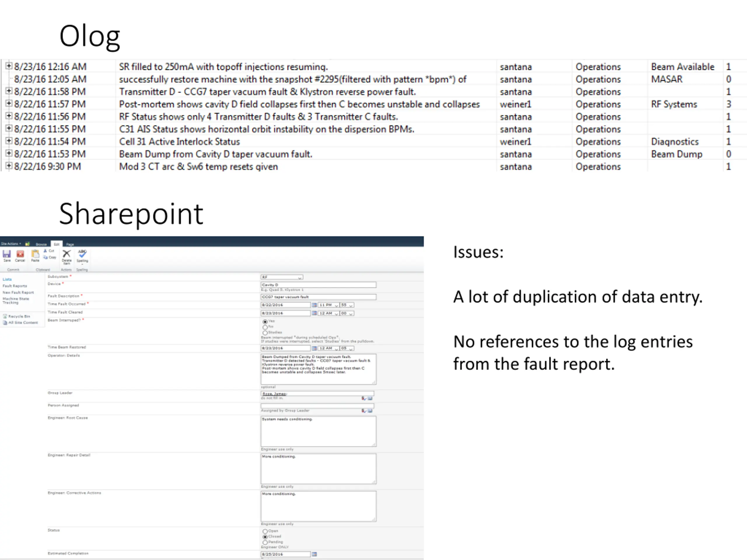
Task: Open the 55 minutes dropdown for fault occurred
Action: pos(347,305)
